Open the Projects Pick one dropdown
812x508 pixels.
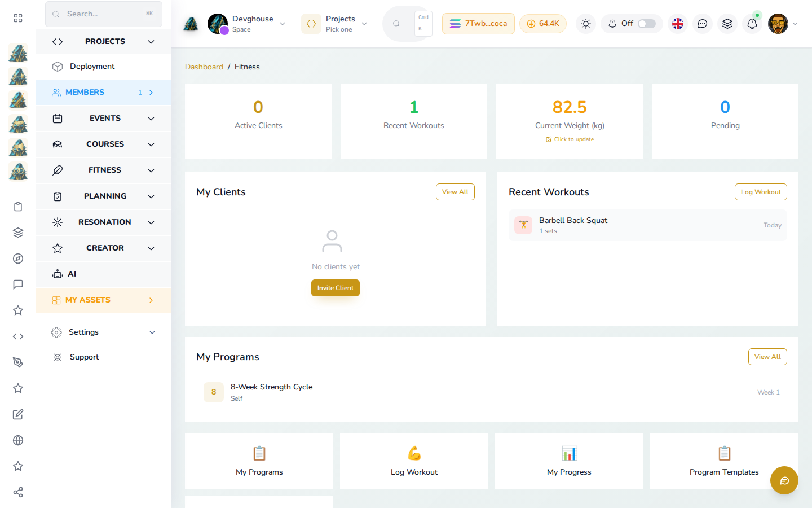click(335, 24)
